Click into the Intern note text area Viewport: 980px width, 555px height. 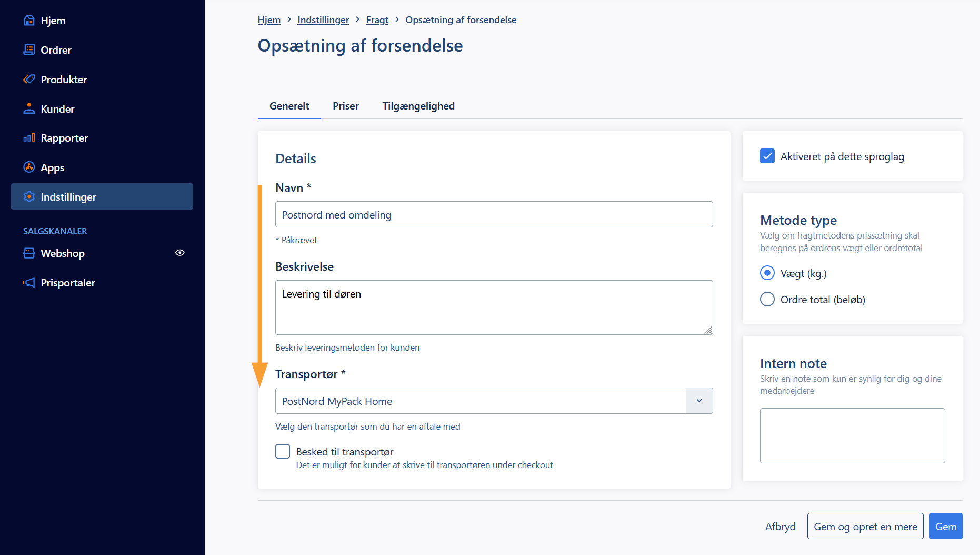852,435
